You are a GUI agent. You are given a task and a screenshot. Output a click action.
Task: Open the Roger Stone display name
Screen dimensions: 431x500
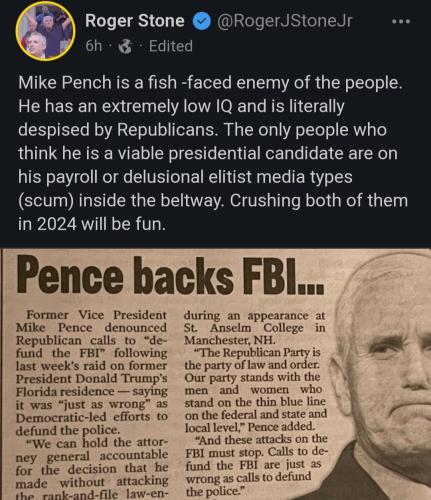(x=135, y=21)
